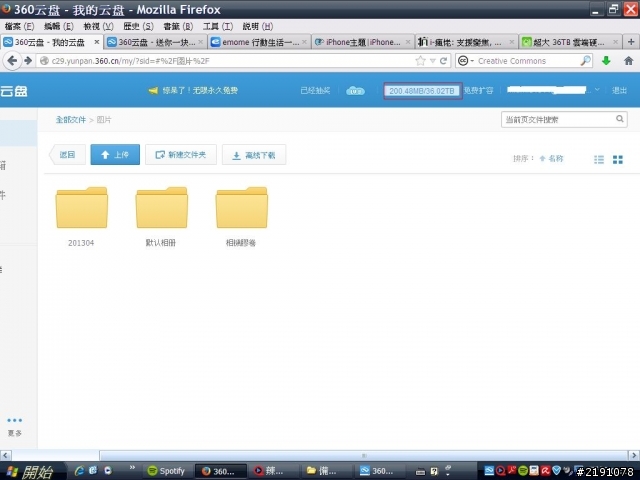Switch to i-瘋桃 tab
The image size is (640, 480).
[x=466, y=42]
